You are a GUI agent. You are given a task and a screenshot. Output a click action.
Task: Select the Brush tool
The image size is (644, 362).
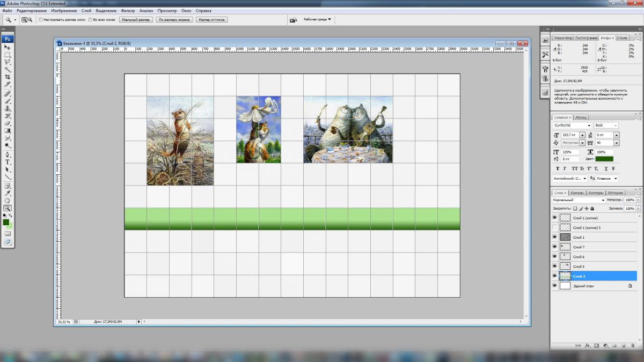coord(8,101)
